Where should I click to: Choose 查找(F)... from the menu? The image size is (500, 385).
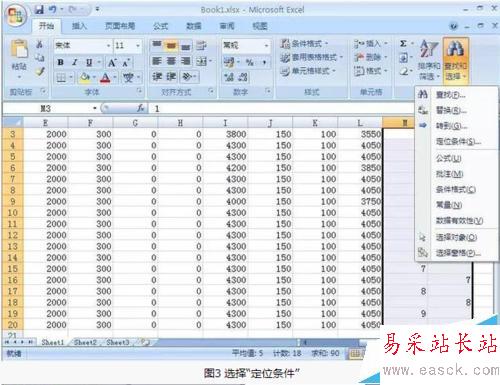(456, 95)
